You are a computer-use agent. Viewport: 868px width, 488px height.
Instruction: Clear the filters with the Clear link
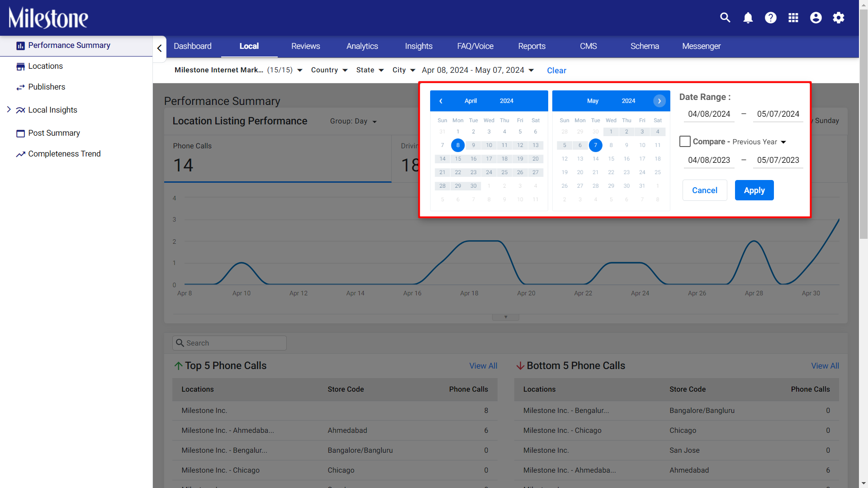[556, 71]
